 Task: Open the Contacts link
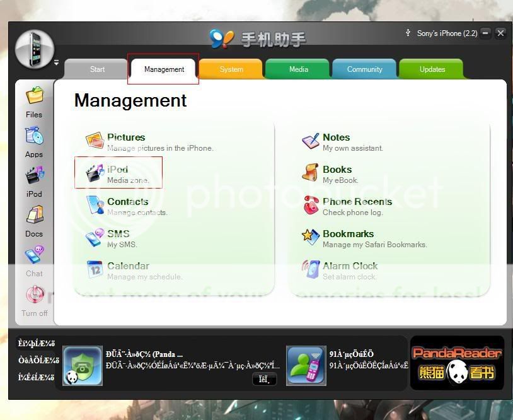click(x=127, y=202)
